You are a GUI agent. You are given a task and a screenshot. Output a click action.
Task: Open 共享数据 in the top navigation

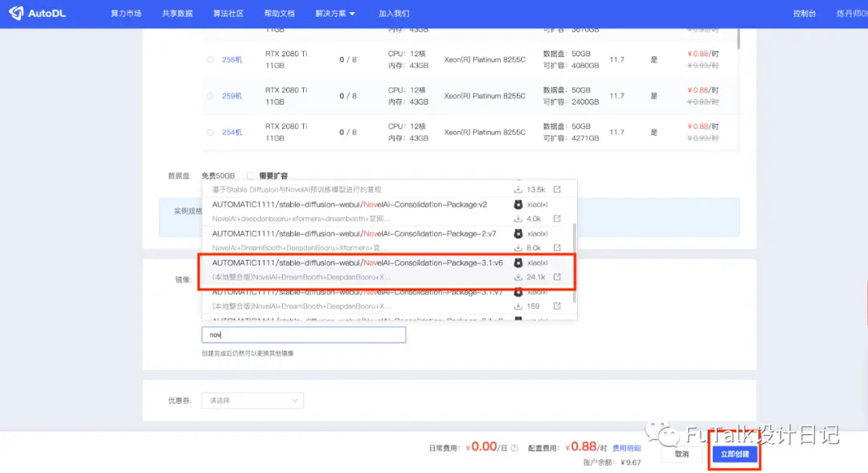tap(177, 14)
